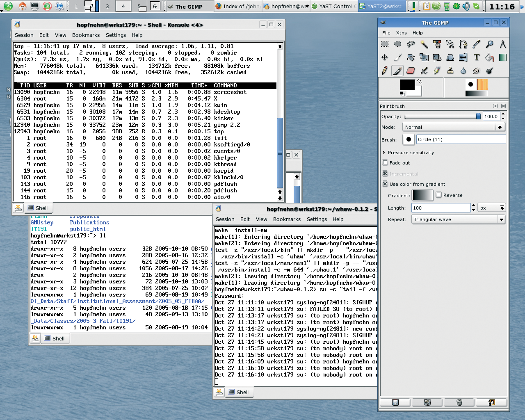Click the Opacity value stepper arrows
Screen dimensions: 525x420
[x=503, y=116]
